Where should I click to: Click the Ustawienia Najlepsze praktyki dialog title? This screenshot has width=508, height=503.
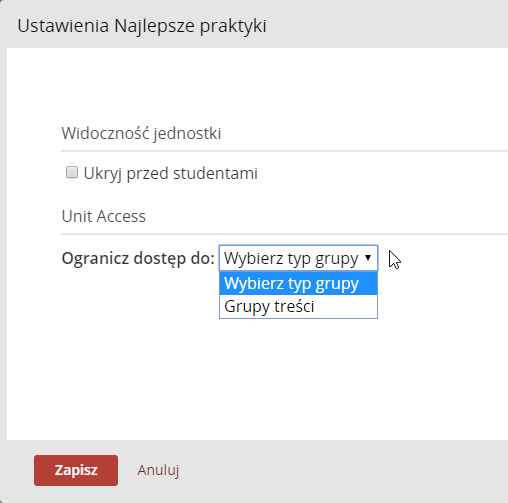pyautogui.click(x=142, y=26)
